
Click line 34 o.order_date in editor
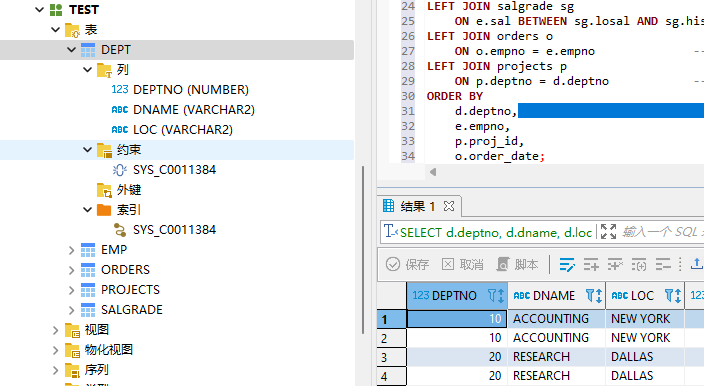pyautogui.click(x=500, y=156)
